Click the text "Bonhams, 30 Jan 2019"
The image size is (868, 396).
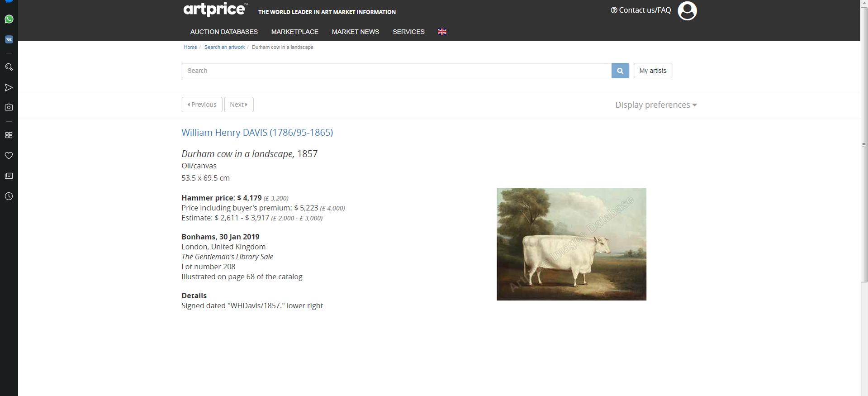point(220,237)
